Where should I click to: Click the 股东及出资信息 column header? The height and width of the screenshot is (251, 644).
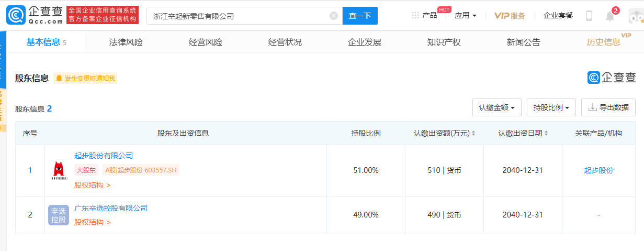183,133
